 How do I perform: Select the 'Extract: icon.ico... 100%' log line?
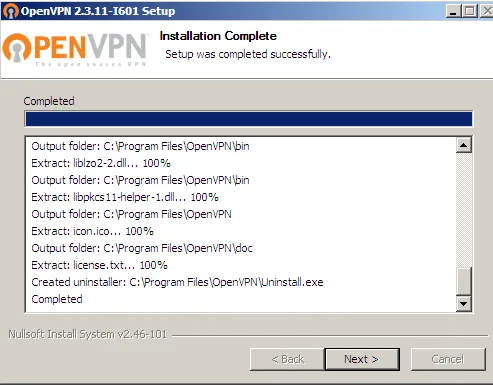[x=92, y=231]
